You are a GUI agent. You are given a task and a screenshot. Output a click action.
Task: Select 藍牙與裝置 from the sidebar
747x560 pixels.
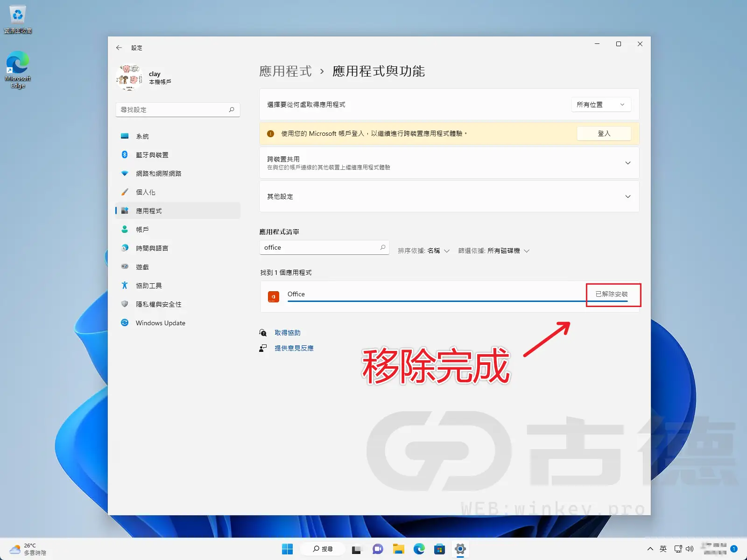pos(152,154)
